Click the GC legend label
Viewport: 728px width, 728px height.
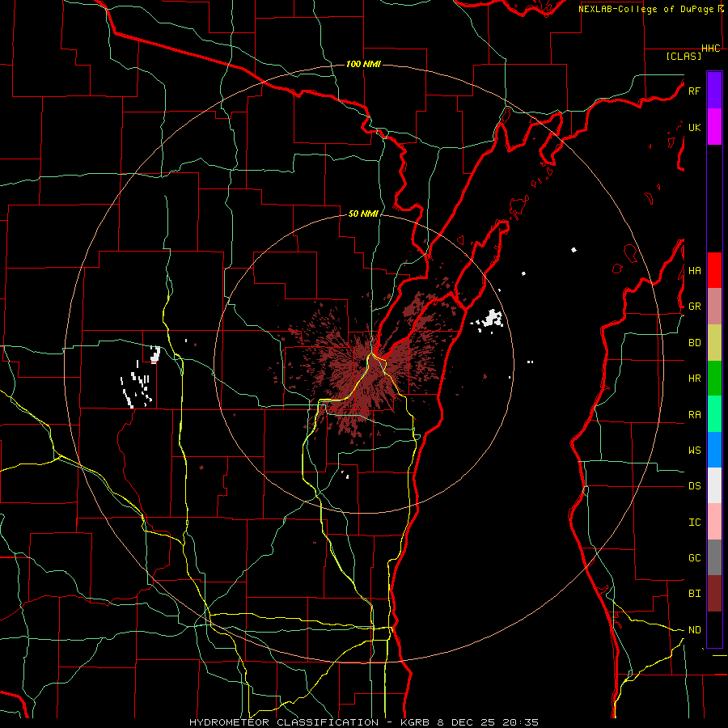click(694, 558)
